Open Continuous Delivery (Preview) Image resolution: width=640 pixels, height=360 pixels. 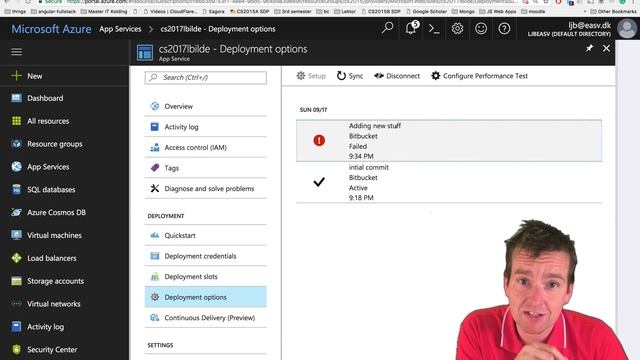click(x=206, y=318)
